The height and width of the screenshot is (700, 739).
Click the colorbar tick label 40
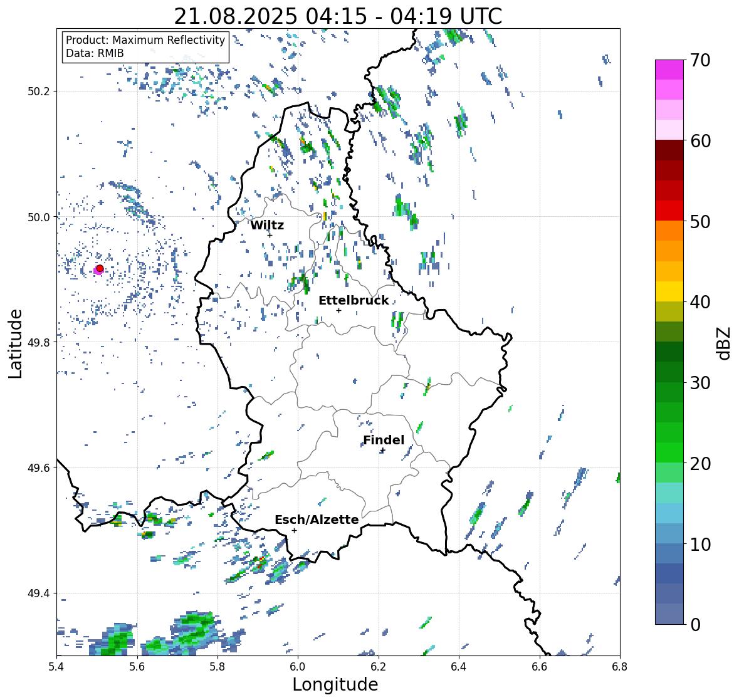pos(700,302)
